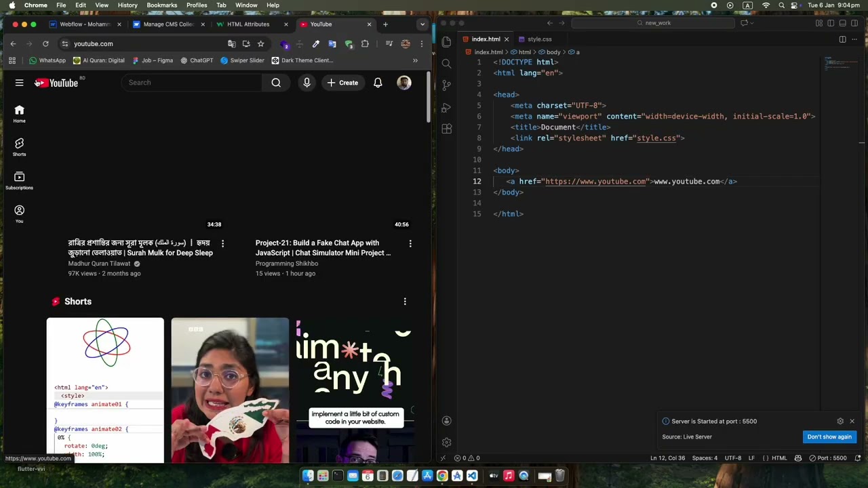Screen dimensions: 868x488
Task: Open the Profiles menu in the menu bar
Action: click(x=197, y=5)
